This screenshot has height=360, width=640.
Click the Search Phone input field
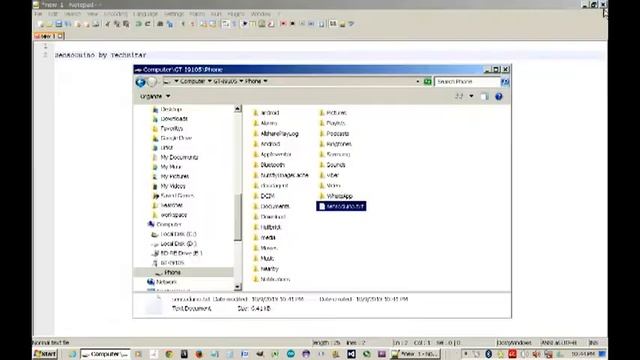tap(467, 82)
